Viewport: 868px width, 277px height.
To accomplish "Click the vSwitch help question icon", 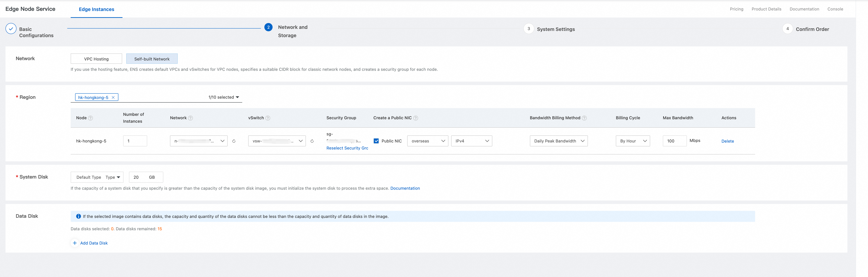I will (268, 118).
